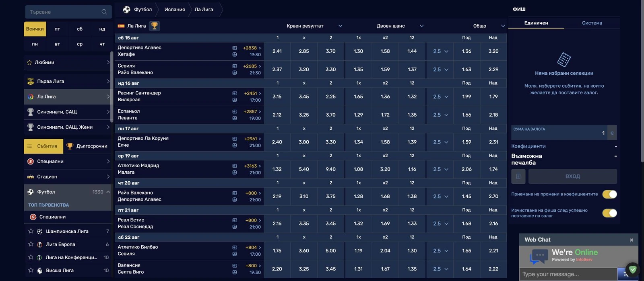
Task: Favorite Лига на Конференциите with its star icon
Action: 31,257
